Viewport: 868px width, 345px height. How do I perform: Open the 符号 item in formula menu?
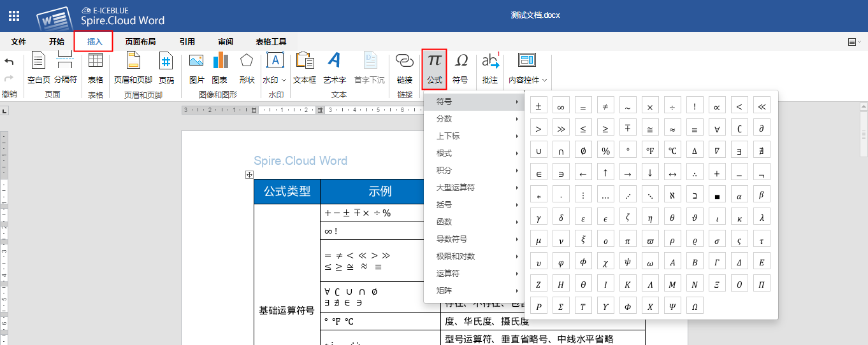click(474, 102)
